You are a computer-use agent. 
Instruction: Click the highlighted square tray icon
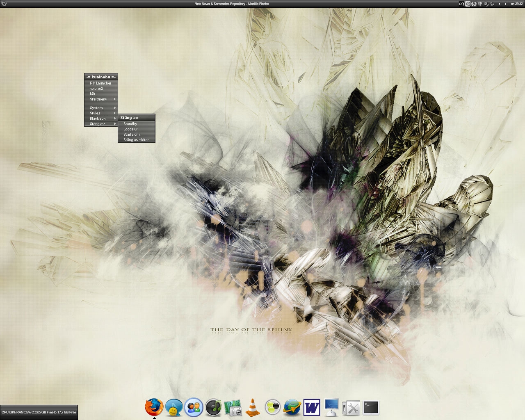coord(468,4)
